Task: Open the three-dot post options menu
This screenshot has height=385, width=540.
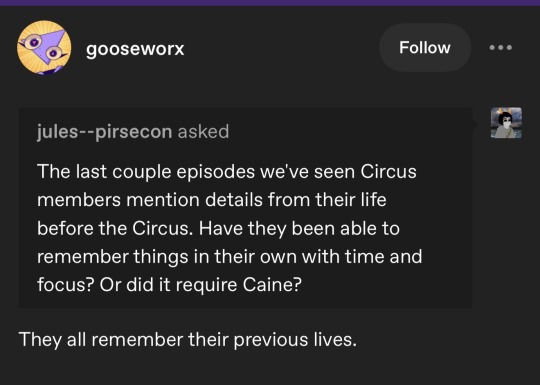Action: click(x=501, y=48)
